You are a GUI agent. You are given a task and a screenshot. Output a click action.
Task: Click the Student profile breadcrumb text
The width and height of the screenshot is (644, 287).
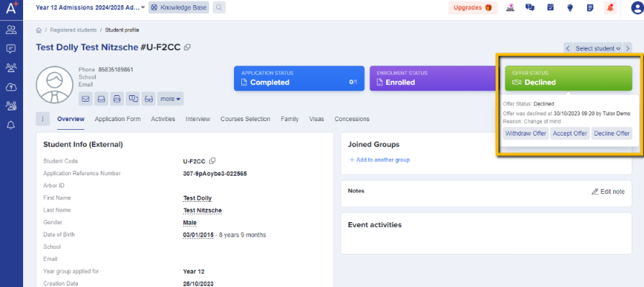(122, 30)
